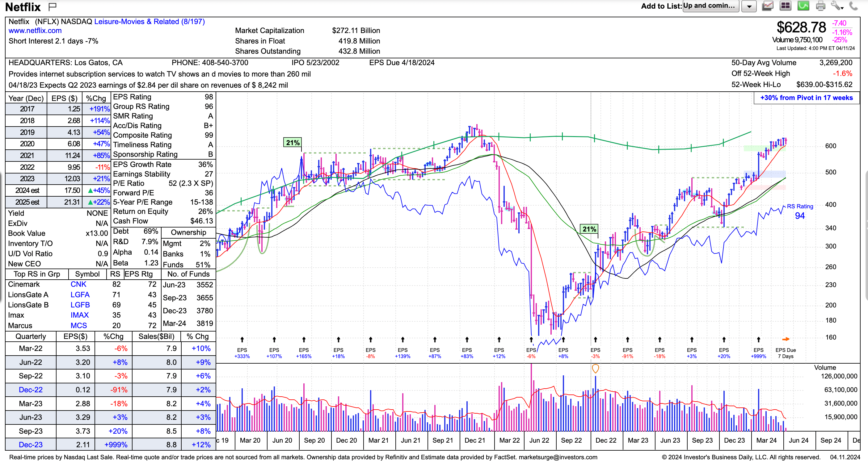Click the Jun-23 funds count 3552
The image size is (868, 463).
[x=204, y=285]
